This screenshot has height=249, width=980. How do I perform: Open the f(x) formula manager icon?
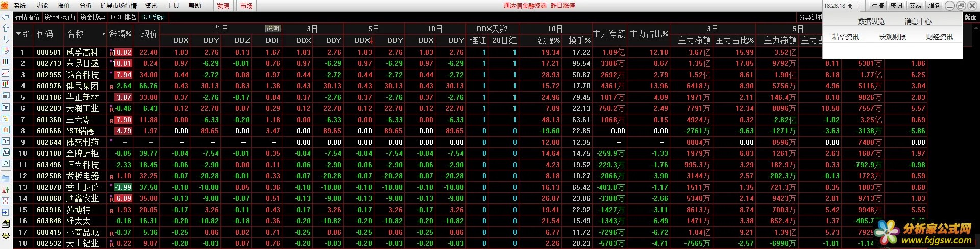click(6, 152)
